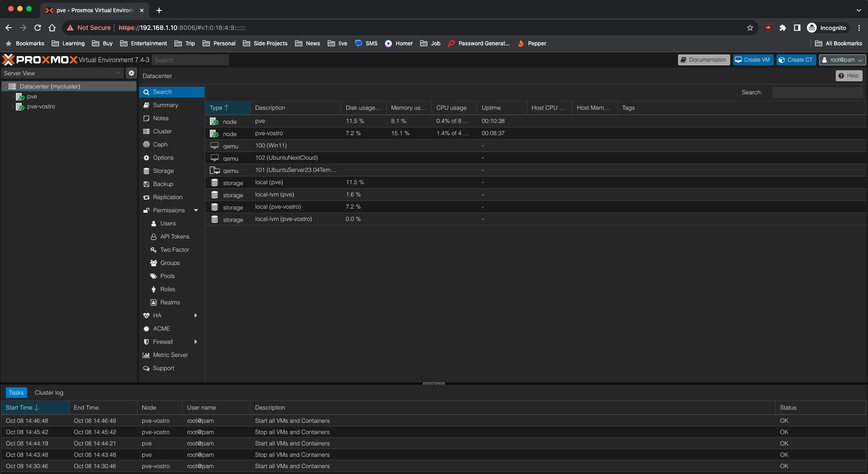
Task: Open a new browser tab
Action: click(159, 10)
